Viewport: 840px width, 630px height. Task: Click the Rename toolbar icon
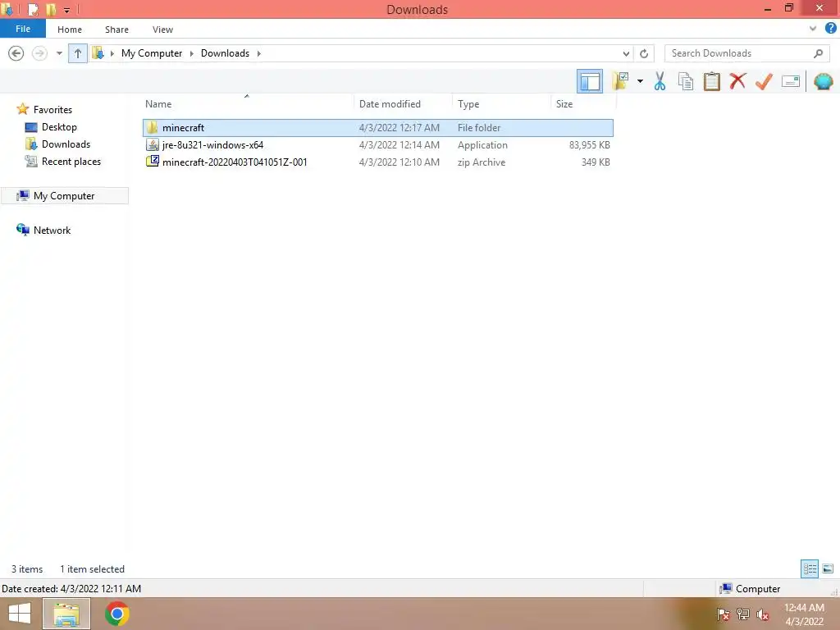coord(791,81)
